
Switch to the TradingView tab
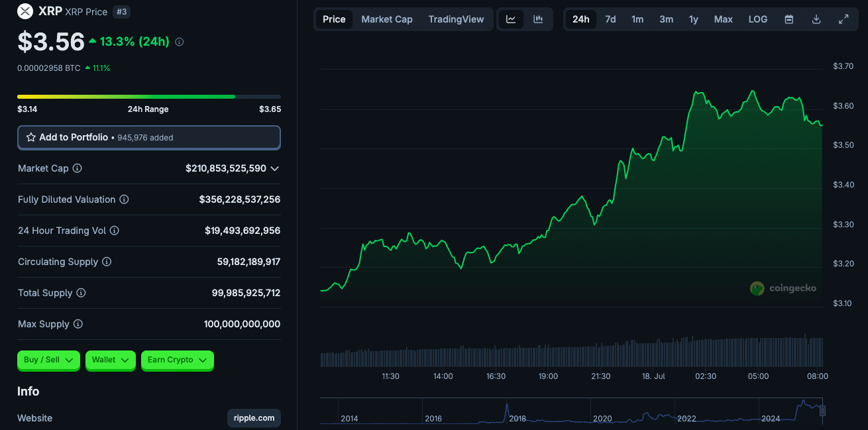(456, 19)
